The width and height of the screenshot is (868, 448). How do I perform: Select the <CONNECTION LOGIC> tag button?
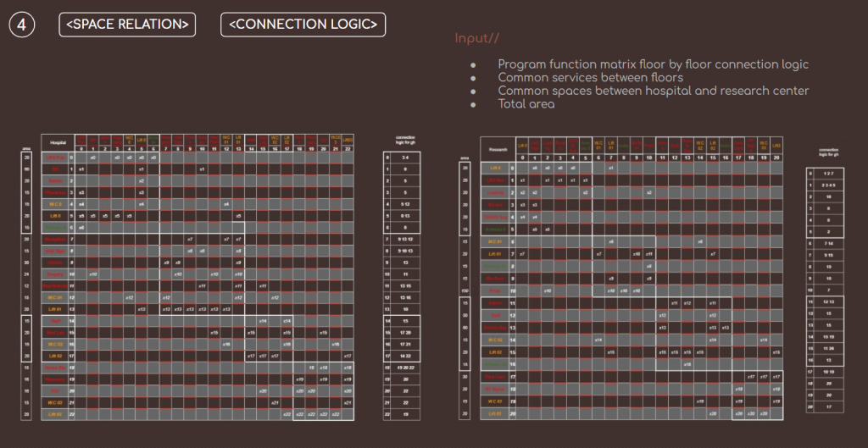pyautogui.click(x=303, y=25)
